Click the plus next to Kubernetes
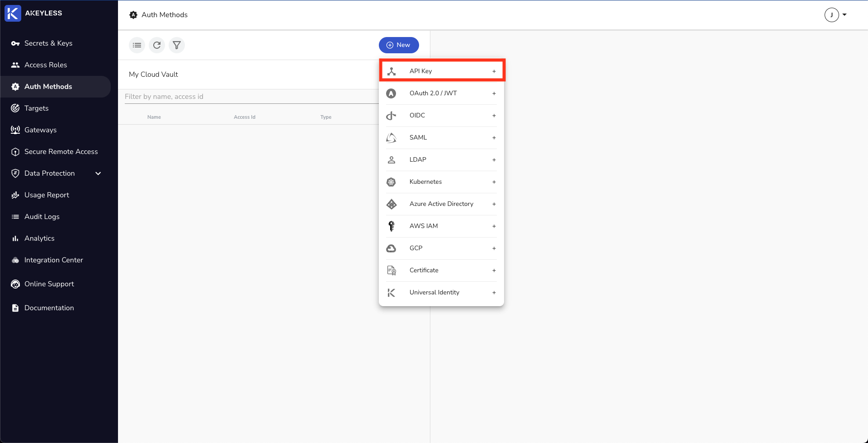 pos(494,182)
